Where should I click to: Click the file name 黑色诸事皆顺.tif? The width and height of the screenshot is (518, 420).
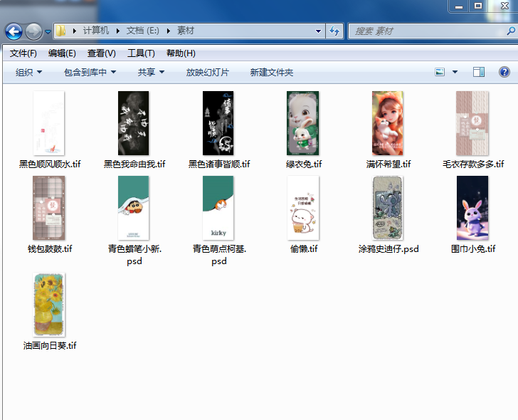tap(219, 164)
